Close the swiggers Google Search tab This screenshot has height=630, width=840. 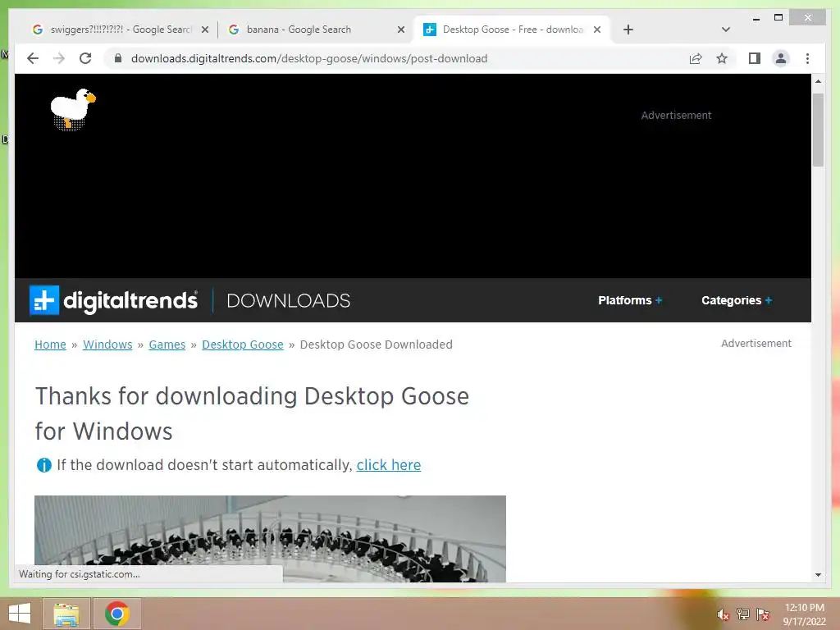coord(204,30)
